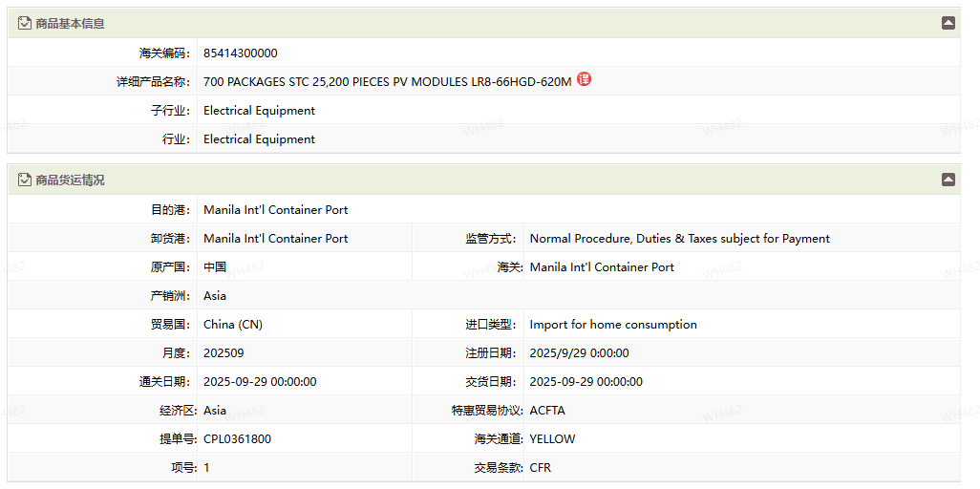
Task: Click the 子行业 Electrical Equipment value
Action: point(259,111)
